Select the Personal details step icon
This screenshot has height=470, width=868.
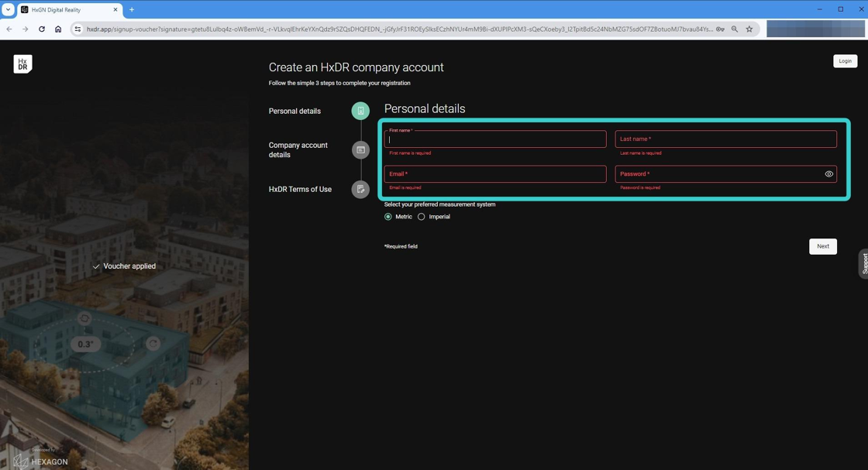coord(360,111)
